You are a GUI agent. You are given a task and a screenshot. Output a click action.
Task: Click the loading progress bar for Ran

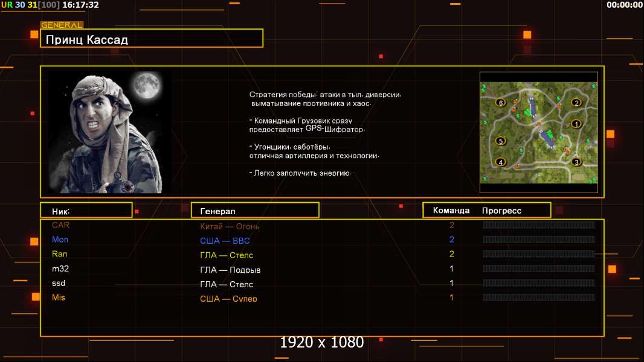[x=539, y=254]
